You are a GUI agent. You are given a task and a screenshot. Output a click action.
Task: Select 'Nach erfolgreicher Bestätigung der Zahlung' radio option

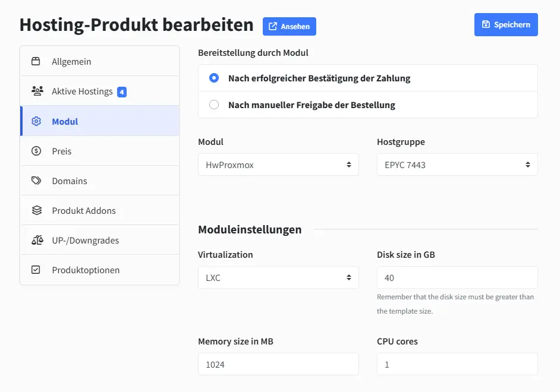pos(214,78)
